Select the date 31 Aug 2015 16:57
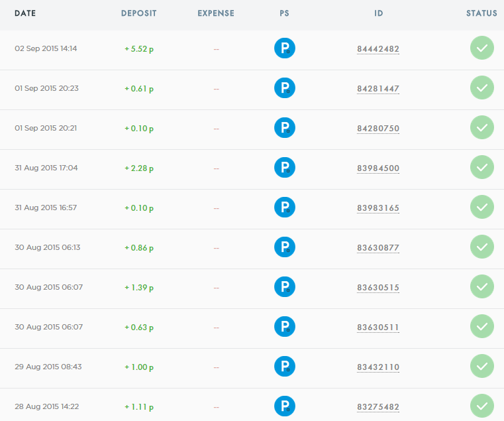 [x=46, y=208]
